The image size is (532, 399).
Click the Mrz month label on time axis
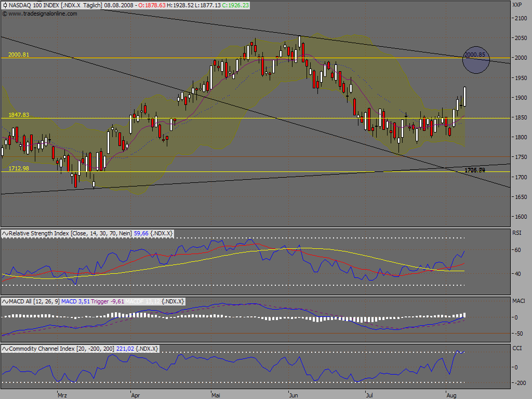pyautogui.click(x=62, y=395)
